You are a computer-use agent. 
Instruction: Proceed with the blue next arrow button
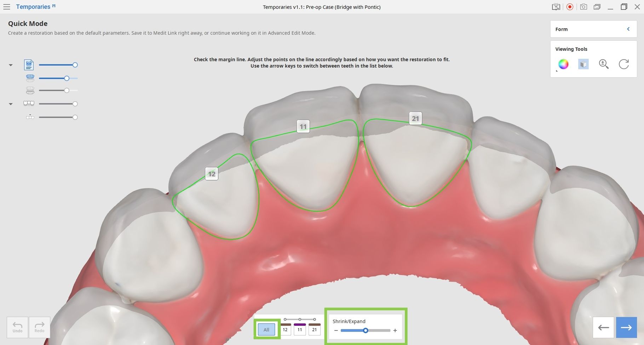[x=626, y=327]
